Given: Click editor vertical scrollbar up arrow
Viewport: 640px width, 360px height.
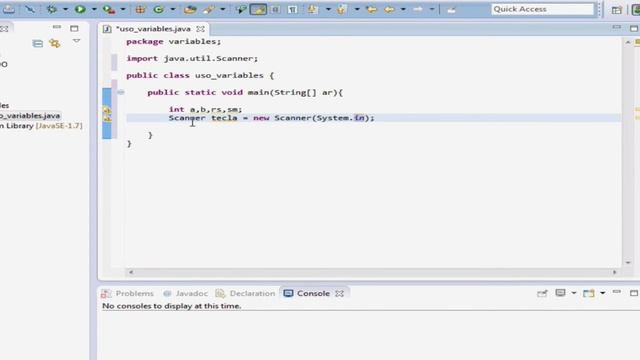Looking at the screenshot, I should tap(628, 42).
